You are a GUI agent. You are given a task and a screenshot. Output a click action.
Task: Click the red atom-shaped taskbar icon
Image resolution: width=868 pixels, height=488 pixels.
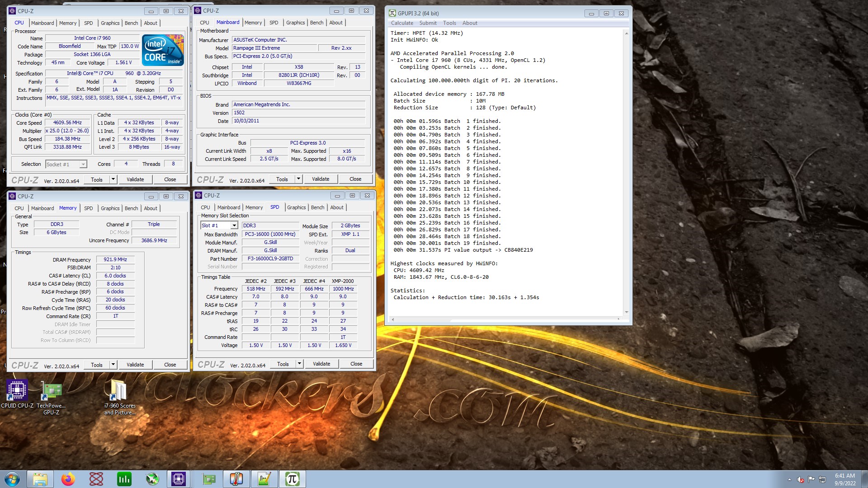coord(96,479)
